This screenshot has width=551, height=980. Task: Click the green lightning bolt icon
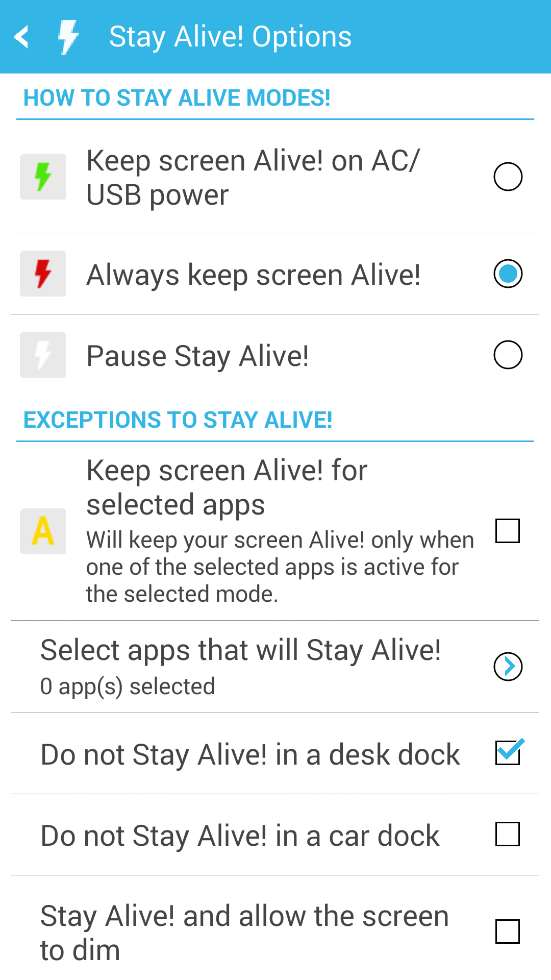[43, 177]
